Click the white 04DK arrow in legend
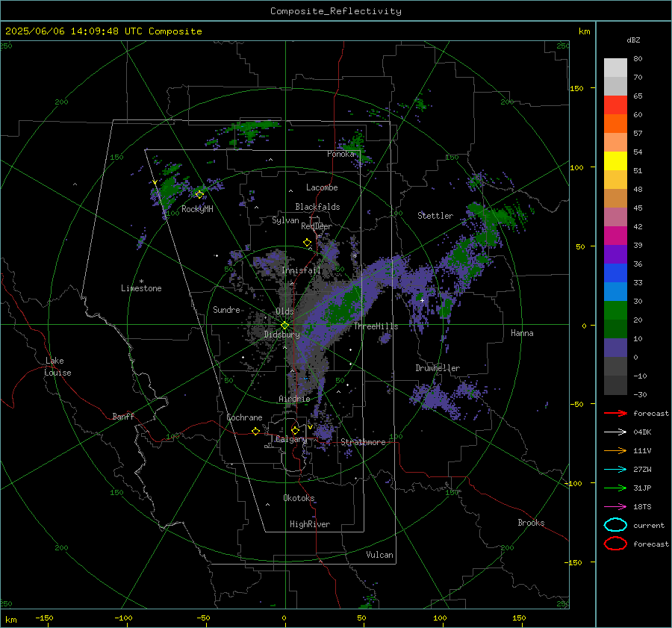 [615, 432]
